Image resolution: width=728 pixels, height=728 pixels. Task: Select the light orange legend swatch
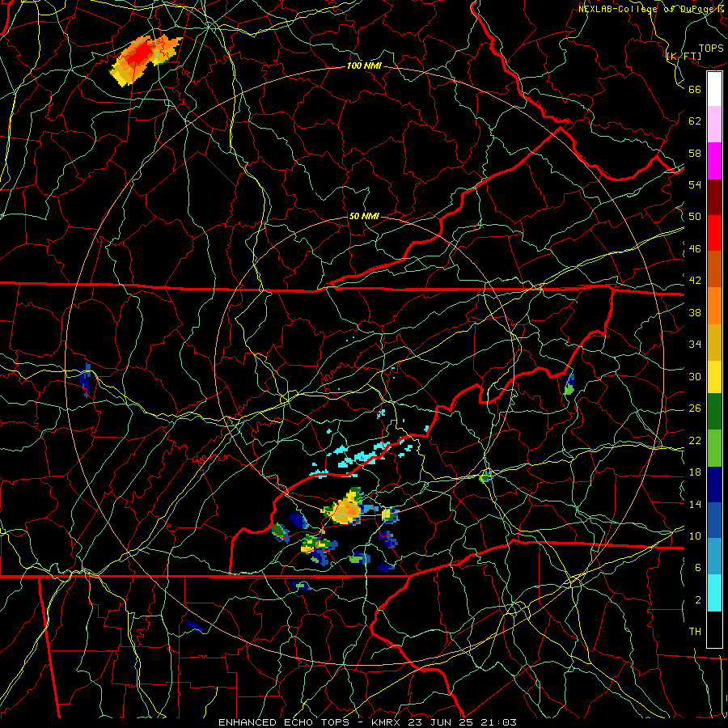pos(714,306)
